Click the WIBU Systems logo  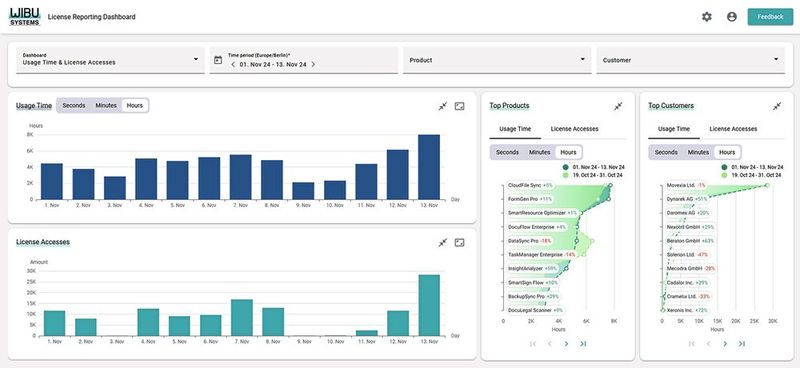click(24, 16)
